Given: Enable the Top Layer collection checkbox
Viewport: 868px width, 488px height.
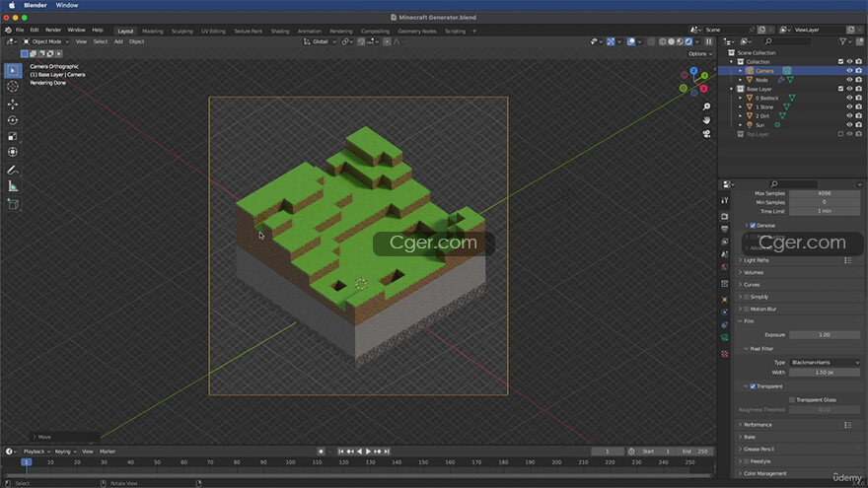Looking at the screenshot, I should 840,134.
